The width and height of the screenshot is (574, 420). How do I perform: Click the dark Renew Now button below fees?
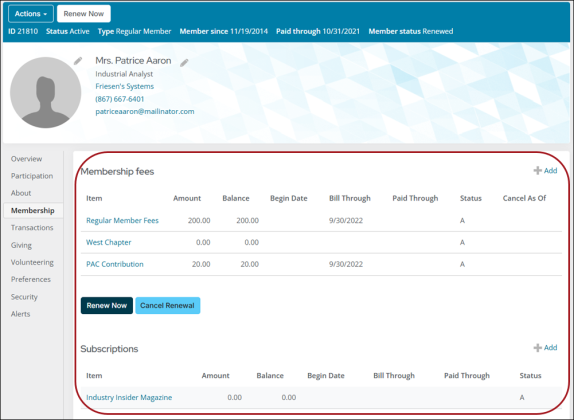point(107,305)
